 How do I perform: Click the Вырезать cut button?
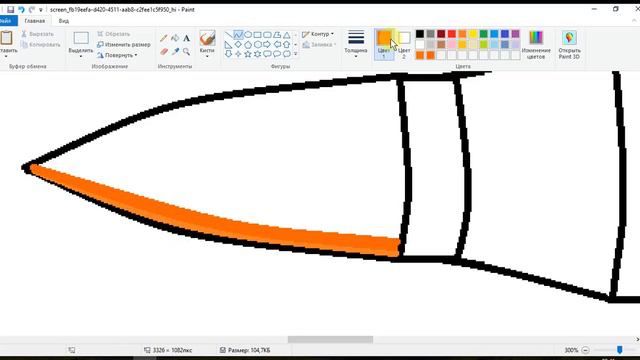click(38, 34)
